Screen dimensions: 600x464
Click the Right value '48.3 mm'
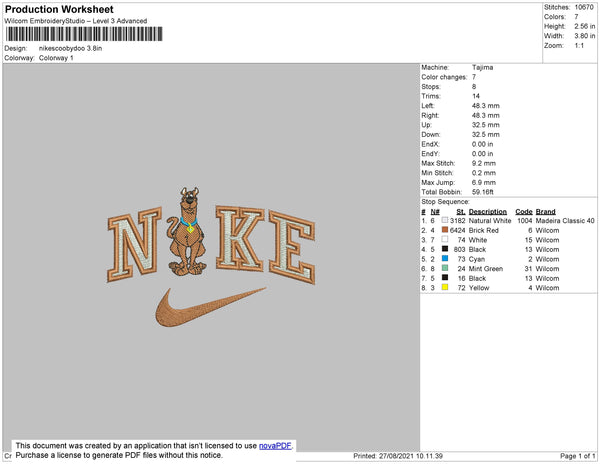pyautogui.click(x=486, y=115)
